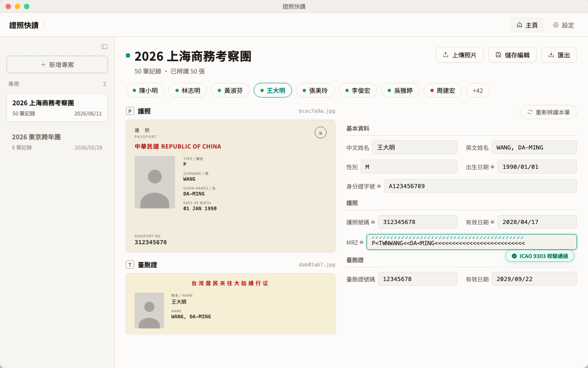Collapse the sidebar panel icon
This screenshot has height=368, width=588.
point(104,46)
